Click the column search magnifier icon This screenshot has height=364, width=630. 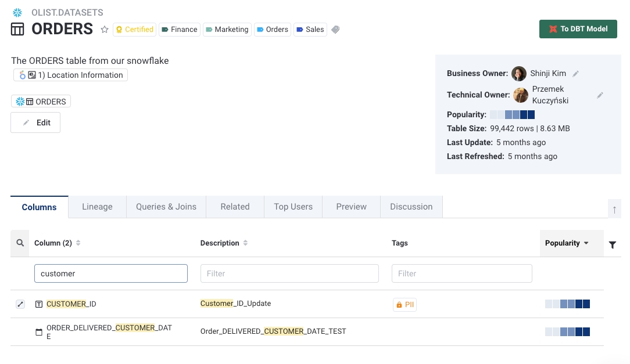(x=20, y=243)
